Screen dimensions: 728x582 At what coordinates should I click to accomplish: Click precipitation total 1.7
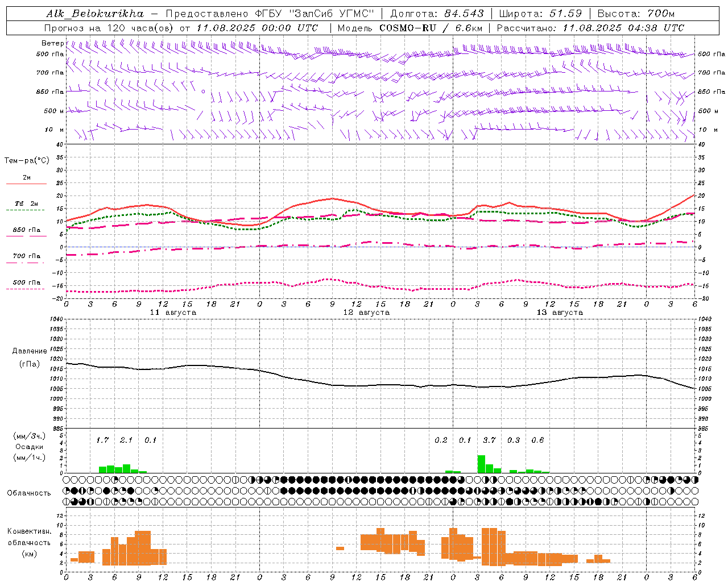102,440
